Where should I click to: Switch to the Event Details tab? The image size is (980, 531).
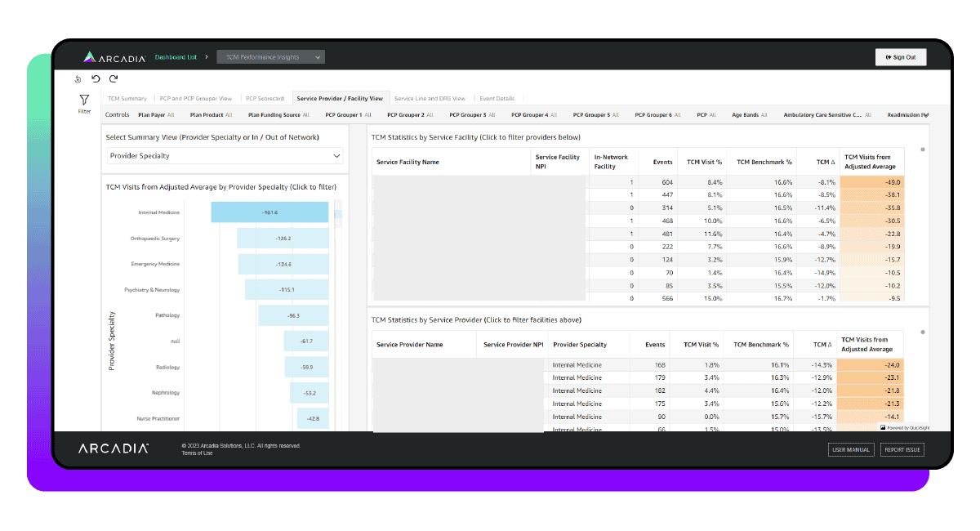click(497, 98)
